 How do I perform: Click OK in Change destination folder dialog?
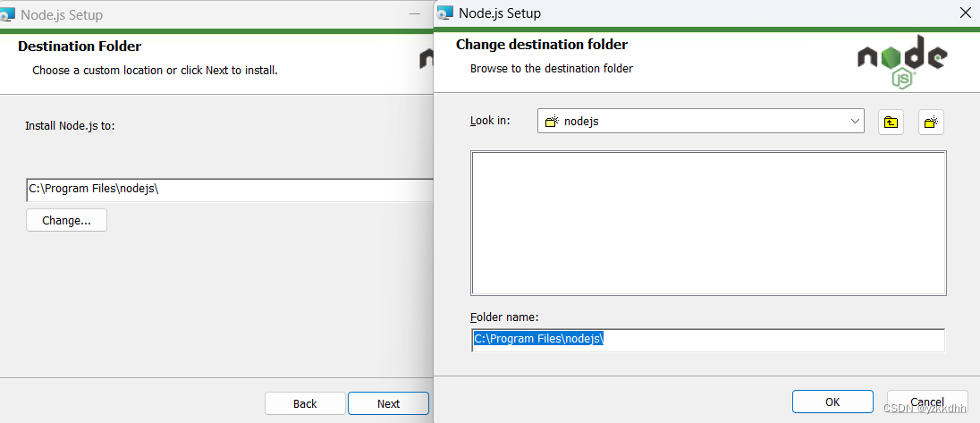tap(832, 402)
